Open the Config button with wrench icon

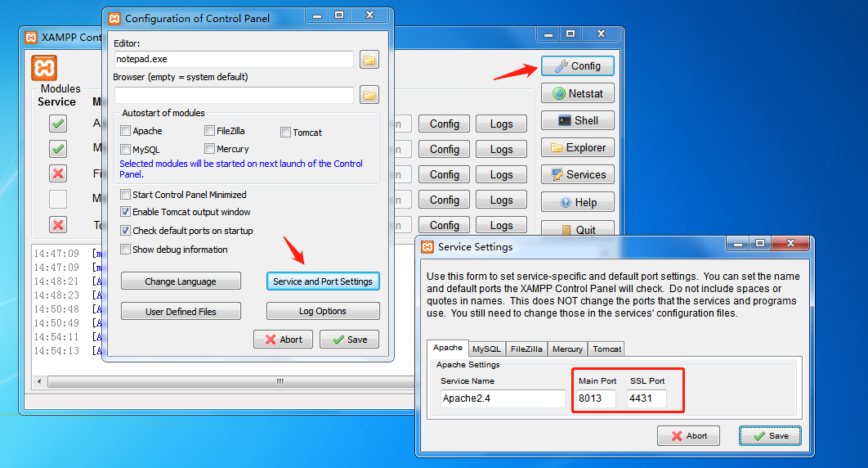tap(578, 66)
